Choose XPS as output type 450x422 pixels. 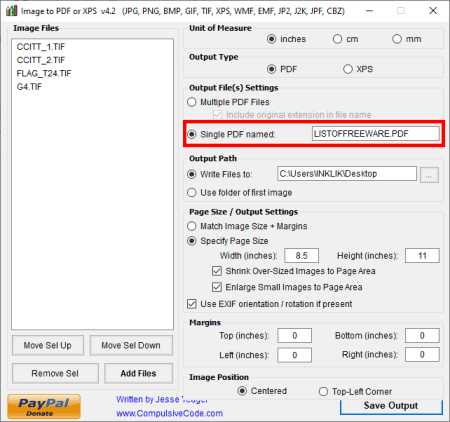[348, 69]
